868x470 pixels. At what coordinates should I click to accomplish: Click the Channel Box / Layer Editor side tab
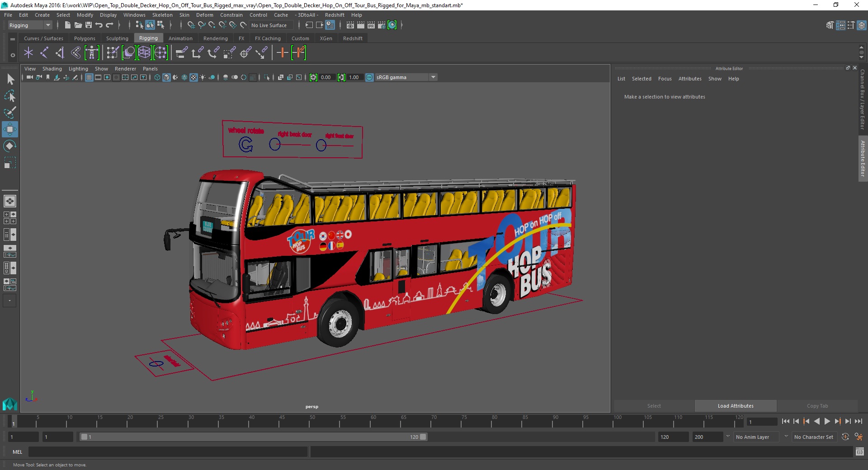pos(863,99)
